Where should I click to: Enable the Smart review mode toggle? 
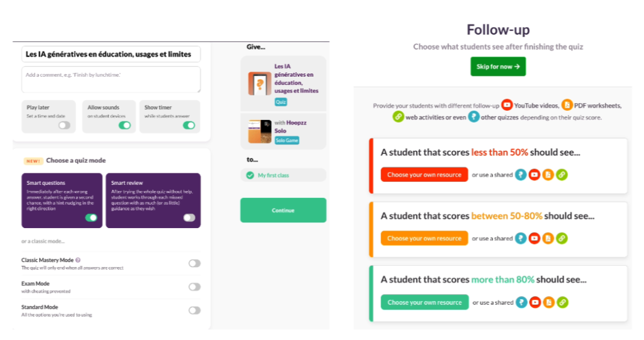(189, 217)
